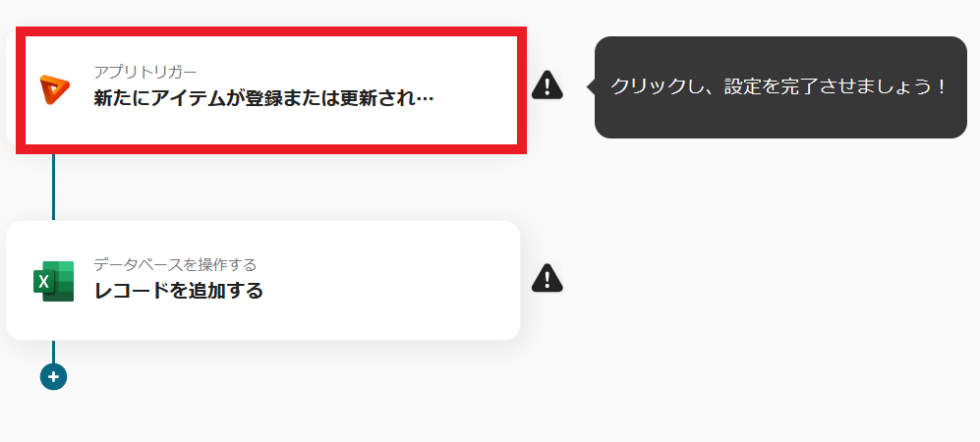This screenshot has height=442, width=980.
Task: Click the red highlight border around the trigger card
Action: tap(270, 31)
